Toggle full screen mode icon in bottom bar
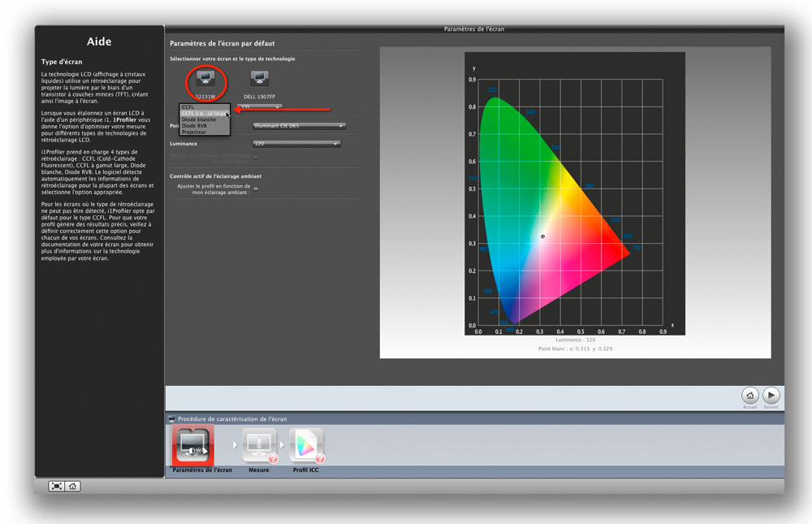The width and height of the screenshot is (812, 524). pyautogui.click(x=56, y=486)
